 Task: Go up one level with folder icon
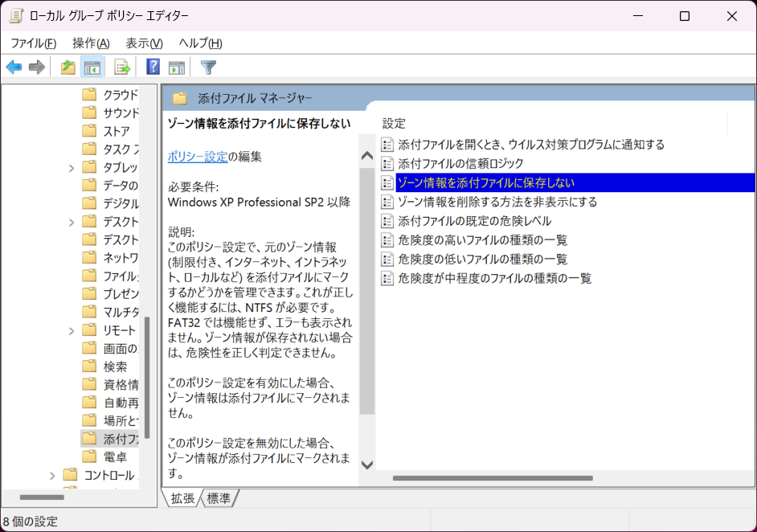(68, 68)
